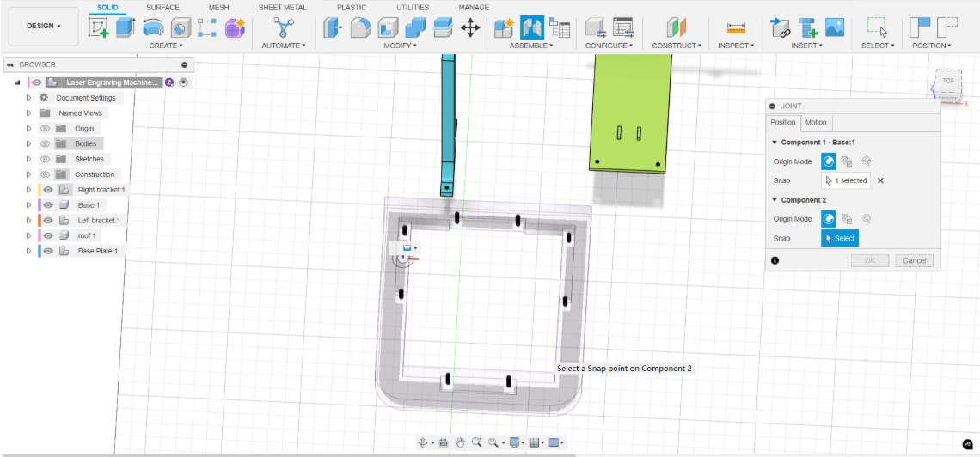
Task: Select the Move/Copy tool
Action: 470,27
